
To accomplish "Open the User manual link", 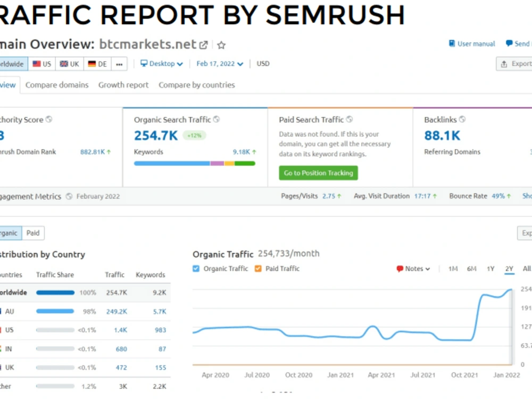I will (472, 44).
